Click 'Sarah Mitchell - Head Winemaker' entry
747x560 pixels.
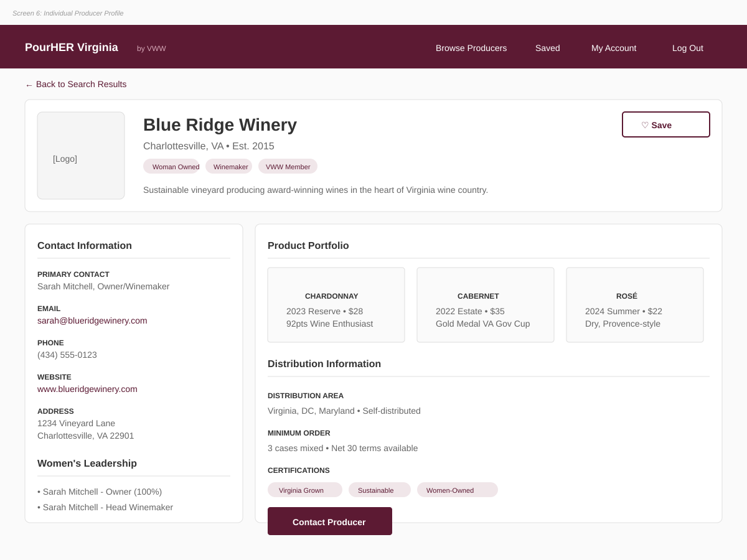pyautogui.click(x=105, y=507)
